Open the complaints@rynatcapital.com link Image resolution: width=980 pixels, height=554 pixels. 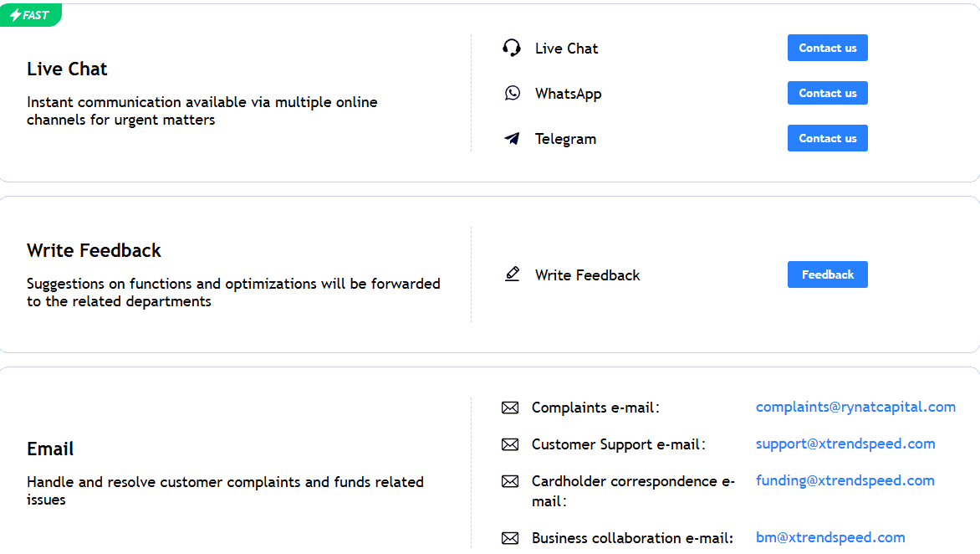click(x=855, y=407)
